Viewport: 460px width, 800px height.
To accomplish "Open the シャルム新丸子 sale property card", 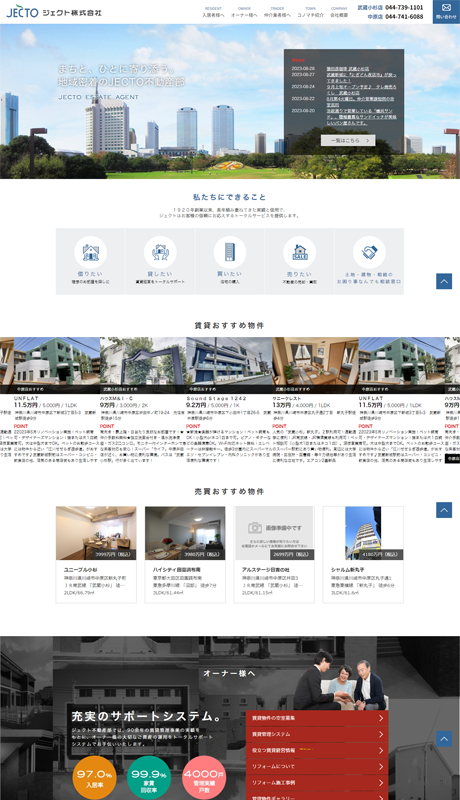I will click(x=363, y=555).
